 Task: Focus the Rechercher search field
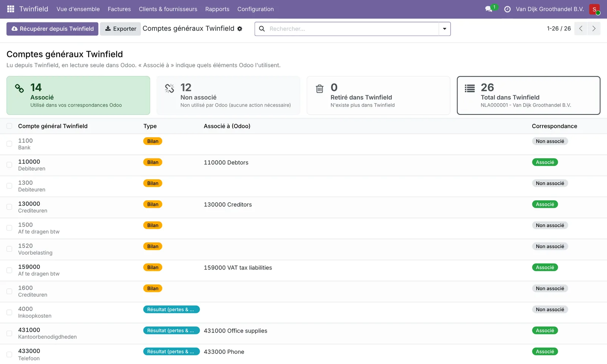point(353,29)
